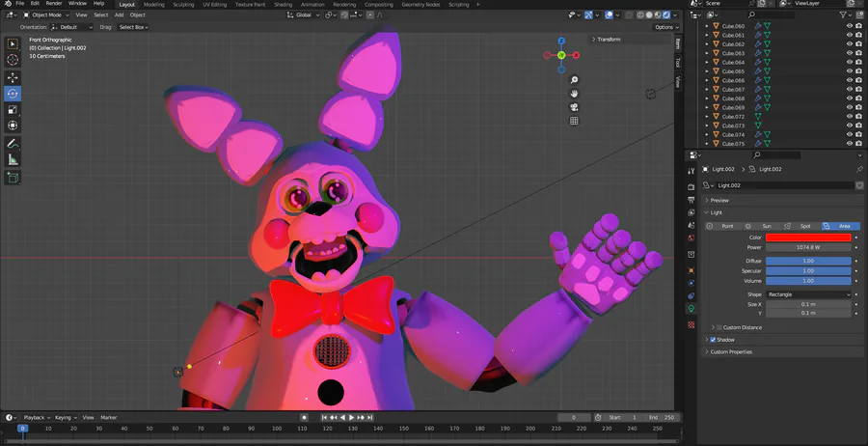
Task: Select the Annotate pencil tool
Action: coord(13,144)
